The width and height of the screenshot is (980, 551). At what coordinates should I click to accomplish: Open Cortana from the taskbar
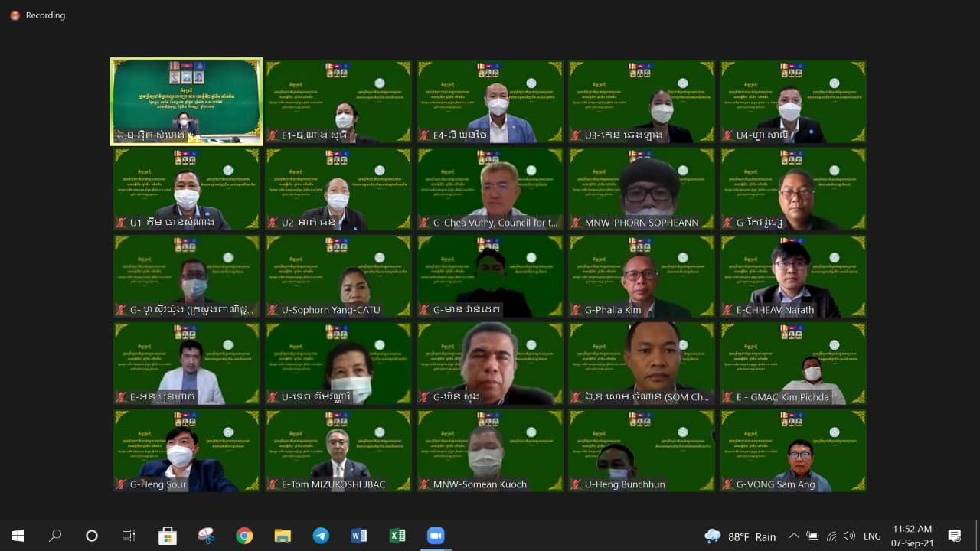pyautogui.click(x=92, y=536)
